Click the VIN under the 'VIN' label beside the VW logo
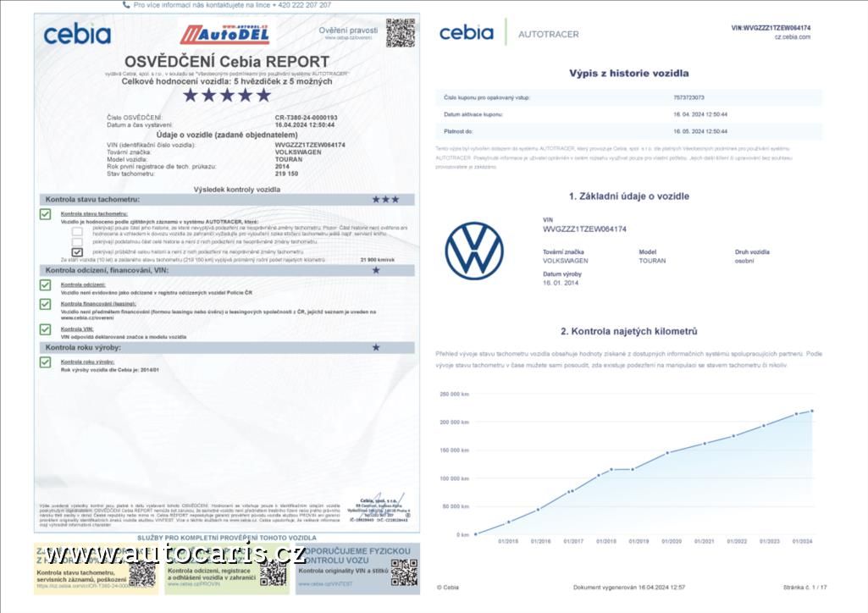The width and height of the screenshot is (868, 613). tap(584, 229)
